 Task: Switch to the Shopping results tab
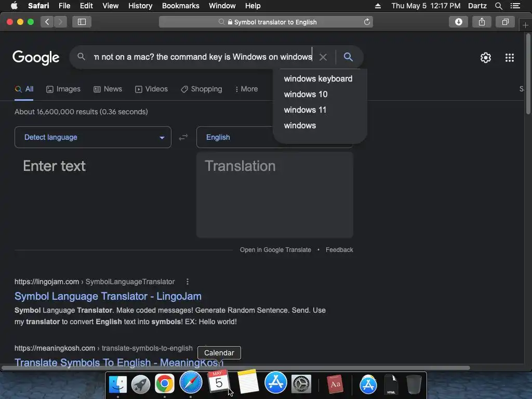[202, 89]
